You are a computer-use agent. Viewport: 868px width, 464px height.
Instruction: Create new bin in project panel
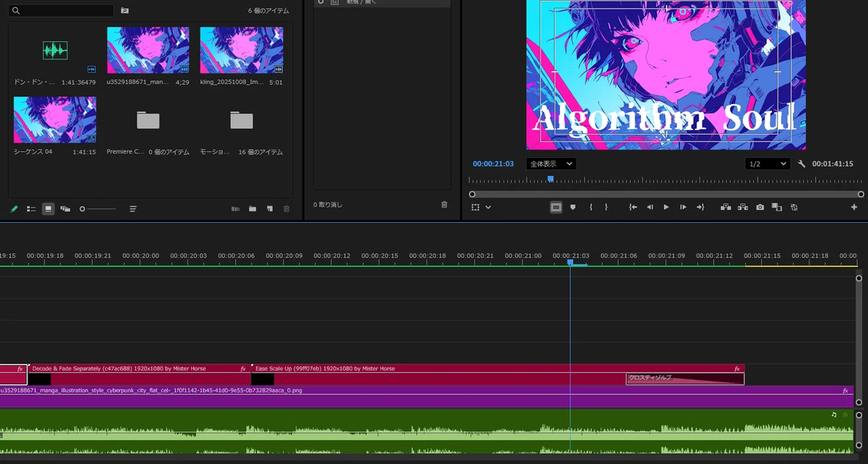252,208
